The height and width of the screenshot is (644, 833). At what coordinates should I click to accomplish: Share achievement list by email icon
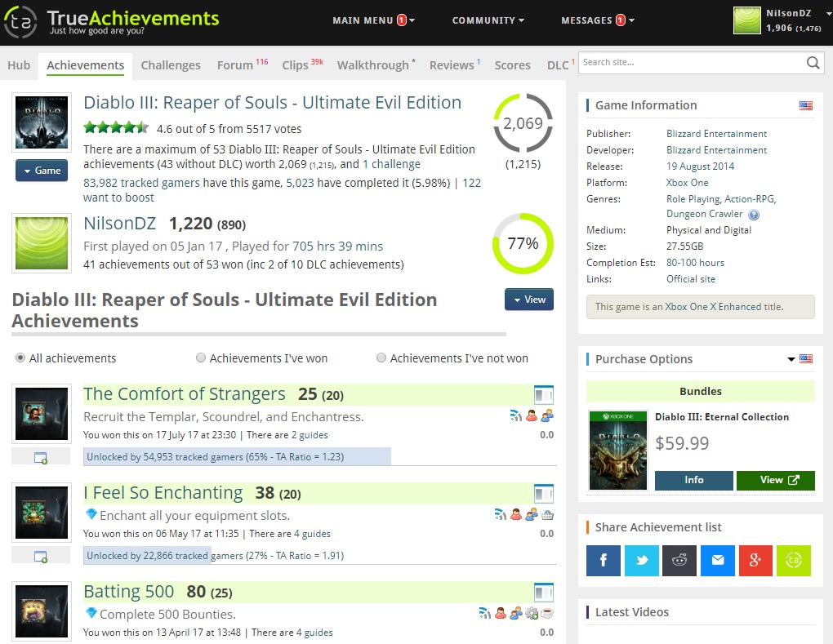click(717, 560)
